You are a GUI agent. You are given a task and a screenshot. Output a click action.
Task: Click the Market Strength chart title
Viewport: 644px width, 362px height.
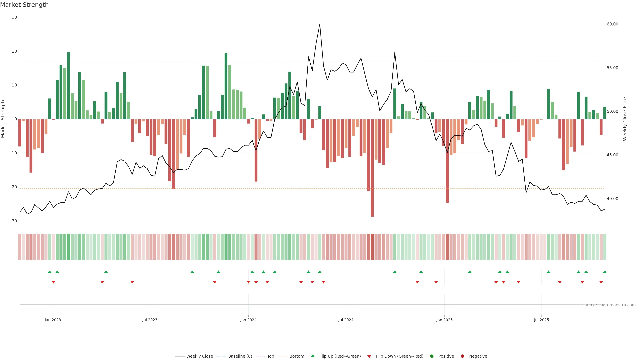[x=24, y=5]
